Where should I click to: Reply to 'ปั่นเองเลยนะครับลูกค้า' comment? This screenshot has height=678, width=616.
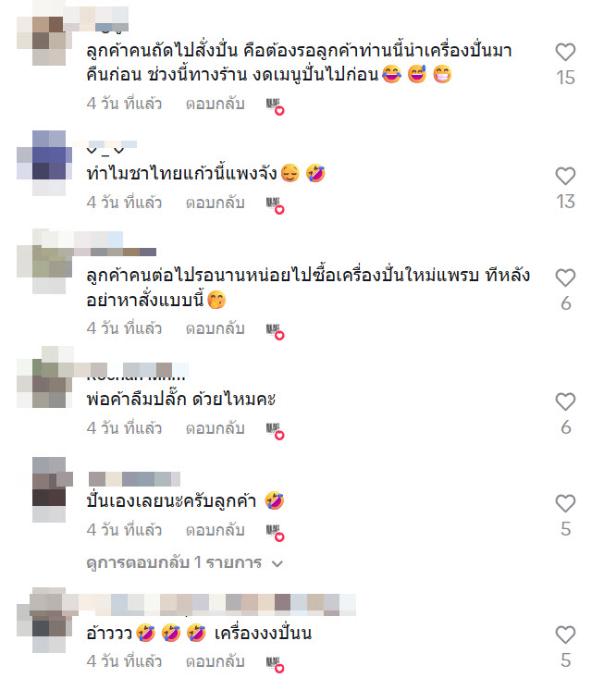(215, 530)
